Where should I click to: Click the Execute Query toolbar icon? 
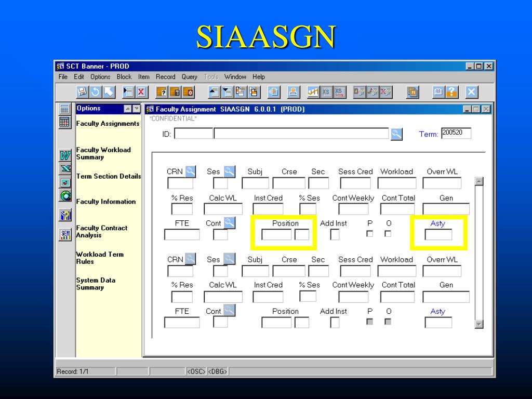175,92
